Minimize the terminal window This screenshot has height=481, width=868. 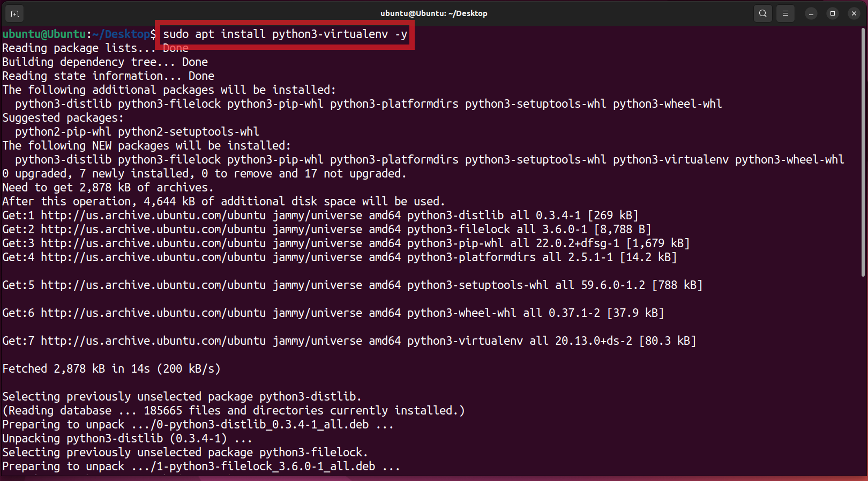811,13
